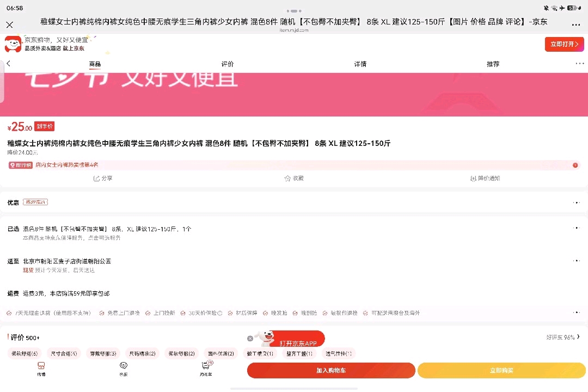Open the 已选 selected specification row
The width and height of the screenshot is (588, 392).
pyautogui.click(x=294, y=232)
